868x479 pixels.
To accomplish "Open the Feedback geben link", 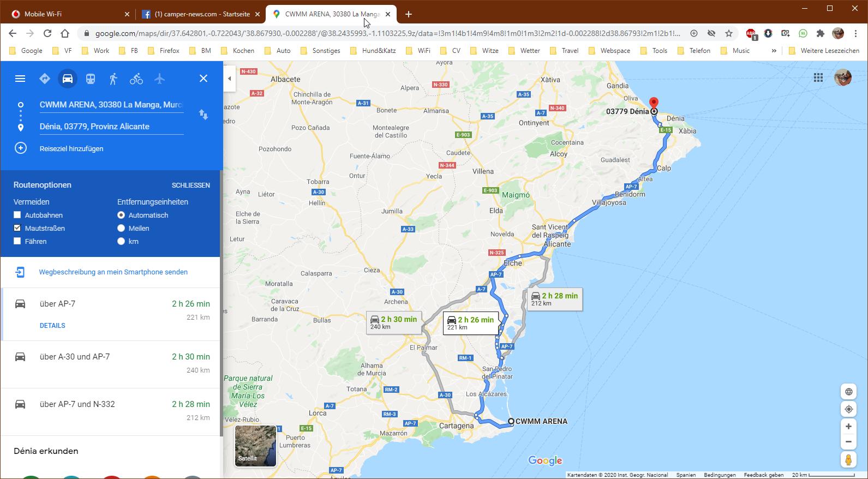I will click(763, 475).
